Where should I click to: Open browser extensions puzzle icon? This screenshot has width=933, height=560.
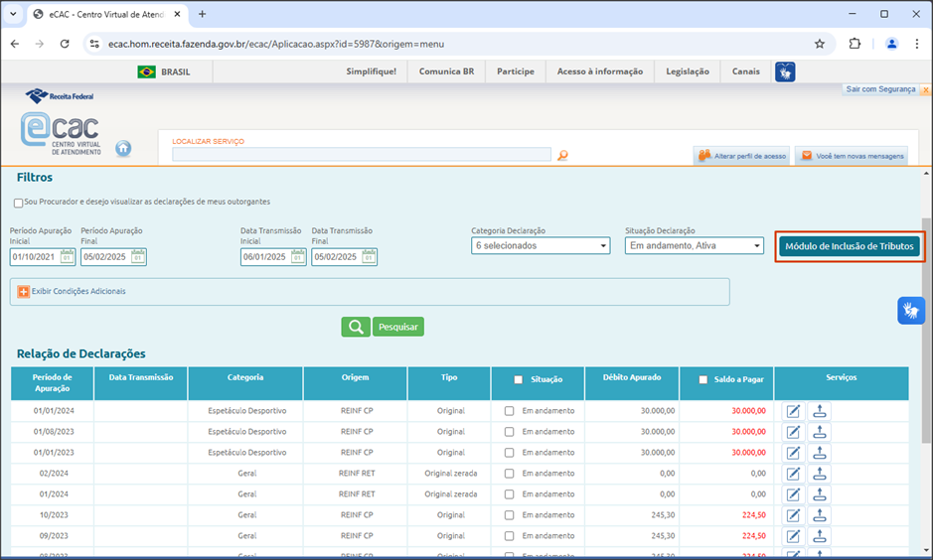click(x=855, y=44)
